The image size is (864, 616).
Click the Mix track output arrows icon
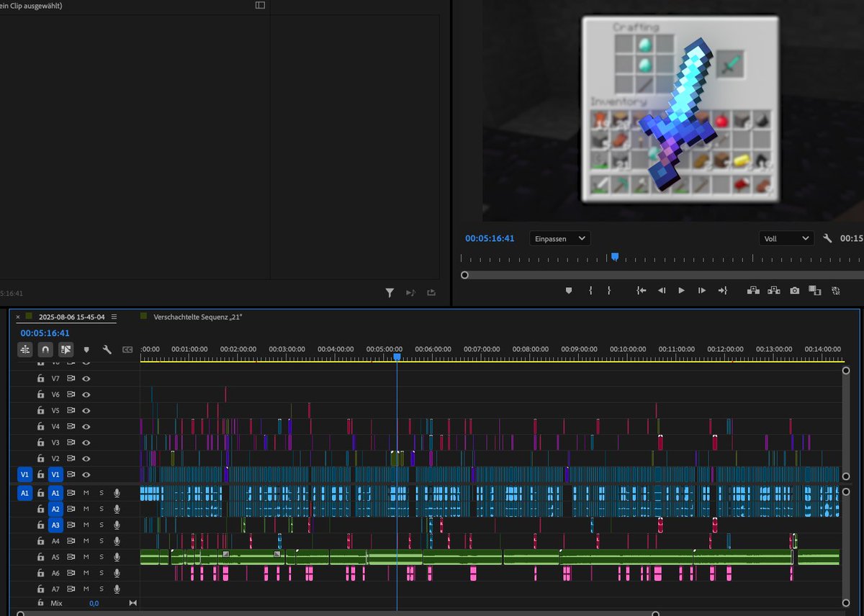click(x=132, y=603)
